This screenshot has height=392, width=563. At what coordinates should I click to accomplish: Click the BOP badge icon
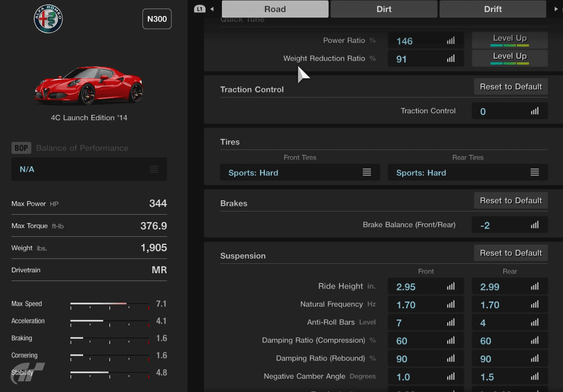pos(21,148)
